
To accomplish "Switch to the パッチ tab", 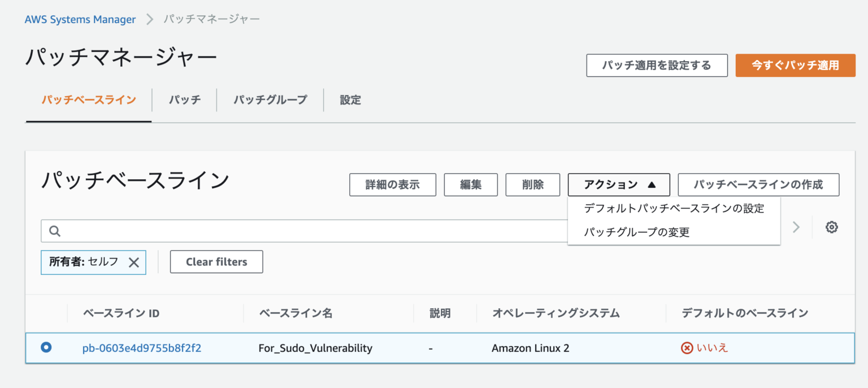I will click(x=184, y=100).
